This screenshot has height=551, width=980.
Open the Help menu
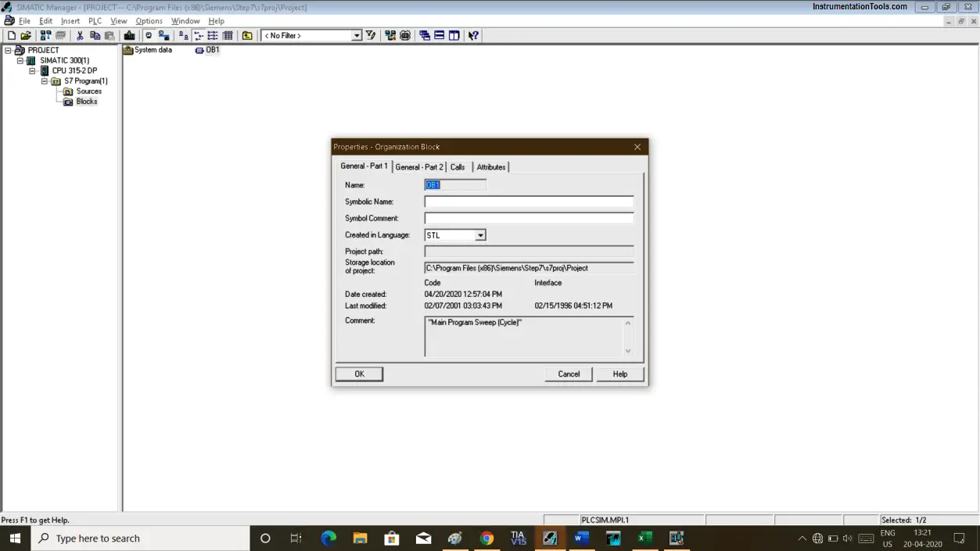pyautogui.click(x=217, y=21)
